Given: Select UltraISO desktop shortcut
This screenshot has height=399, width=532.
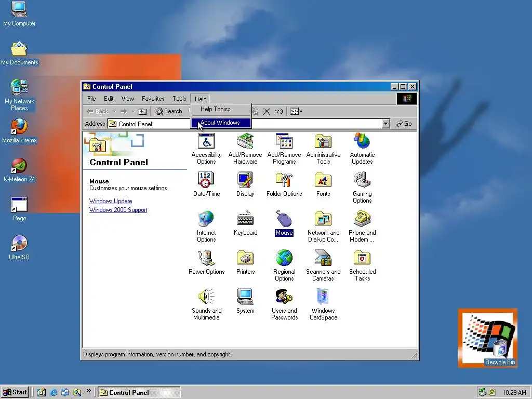Looking at the screenshot, I should pyautogui.click(x=19, y=248).
